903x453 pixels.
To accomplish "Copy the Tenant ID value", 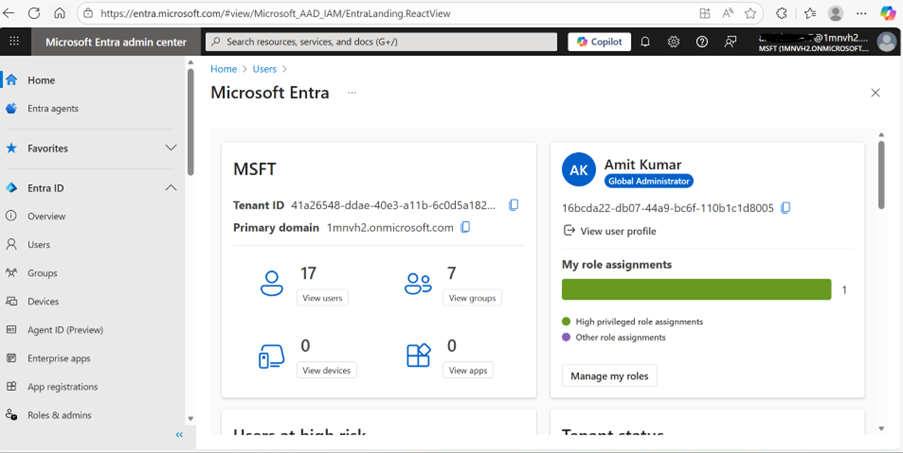I will tap(514, 205).
